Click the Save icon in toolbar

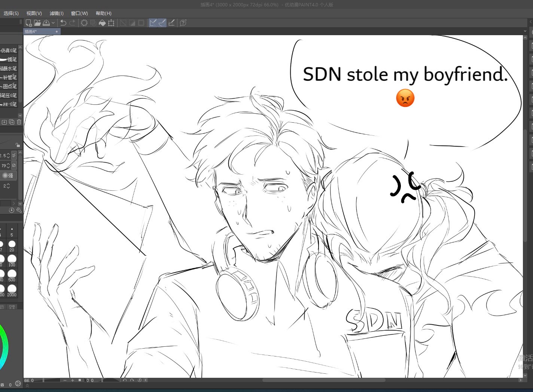pos(46,23)
